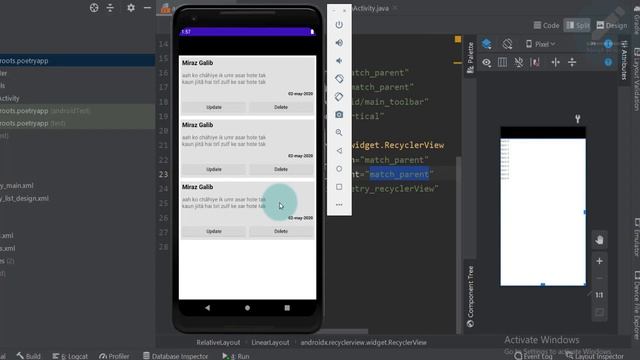Open the Build tool window
The width and height of the screenshot is (640, 360).
pos(28,356)
